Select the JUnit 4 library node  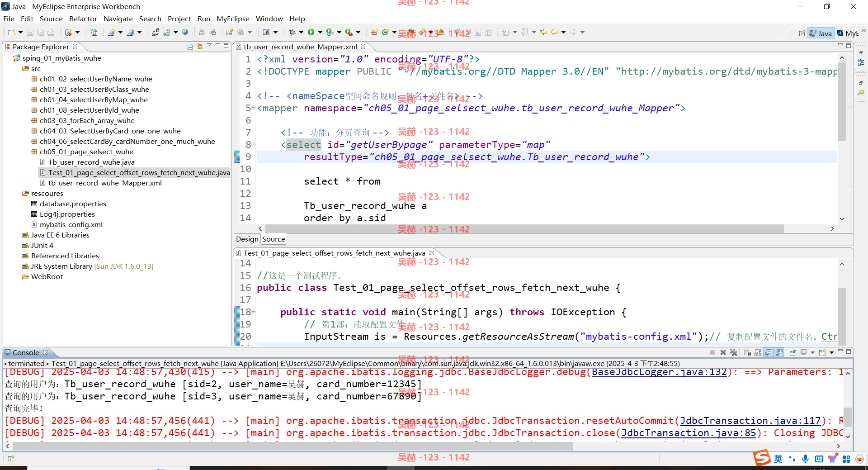(x=42, y=245)
